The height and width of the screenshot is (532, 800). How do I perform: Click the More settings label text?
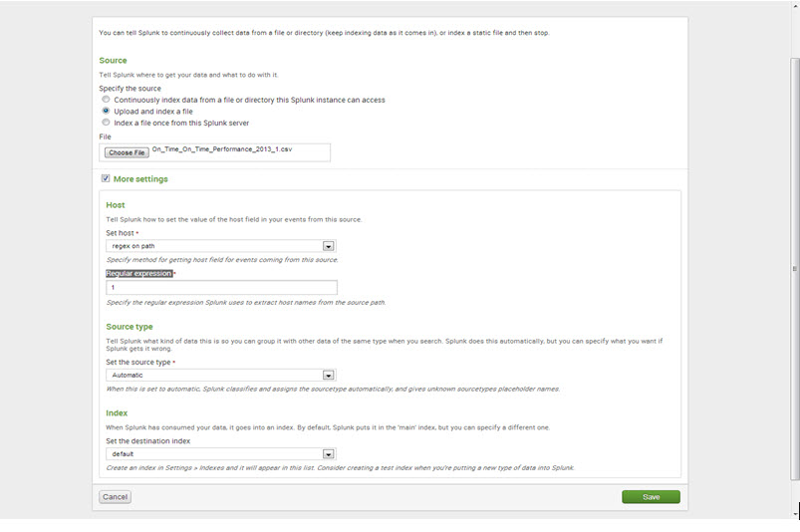click(x=140, y=179)
